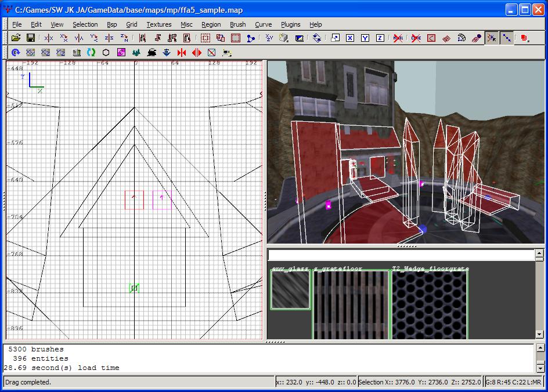This screenshot has height=392, width=548.
Task: Open the Bsp menu
Action: coord(112,24)
